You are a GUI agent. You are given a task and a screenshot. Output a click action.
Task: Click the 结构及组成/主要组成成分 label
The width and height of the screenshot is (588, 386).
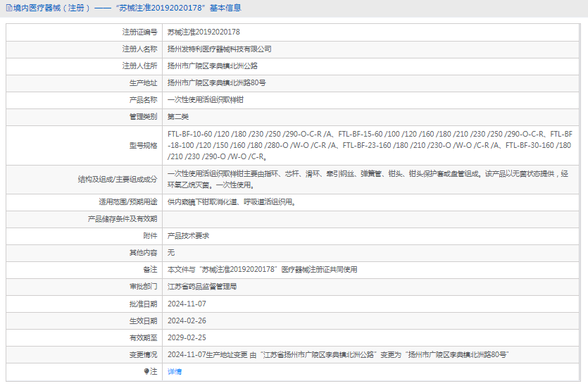click(x=118, y=180)
